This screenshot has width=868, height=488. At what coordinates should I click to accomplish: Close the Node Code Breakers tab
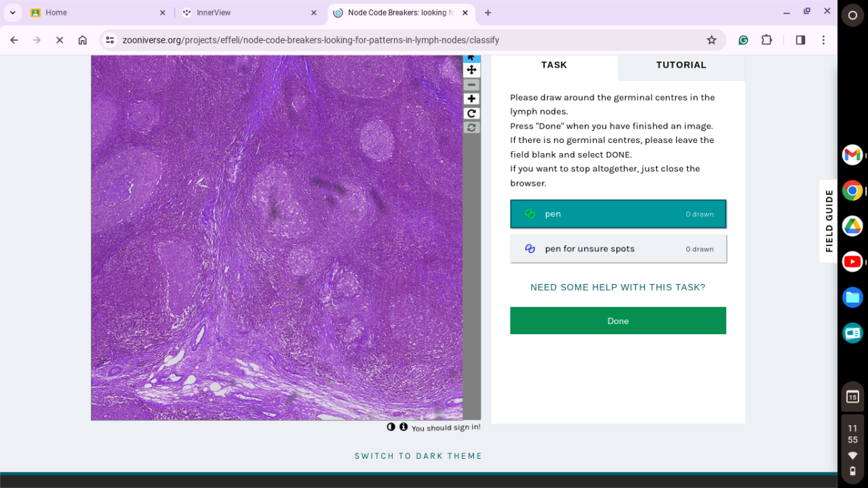click(465, 12)
